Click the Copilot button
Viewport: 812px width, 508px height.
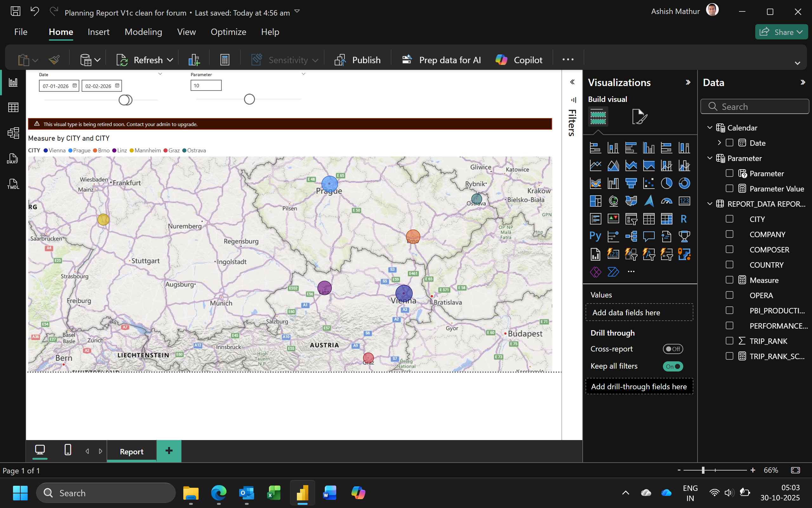pyautogui.click(x=519, y=60)
